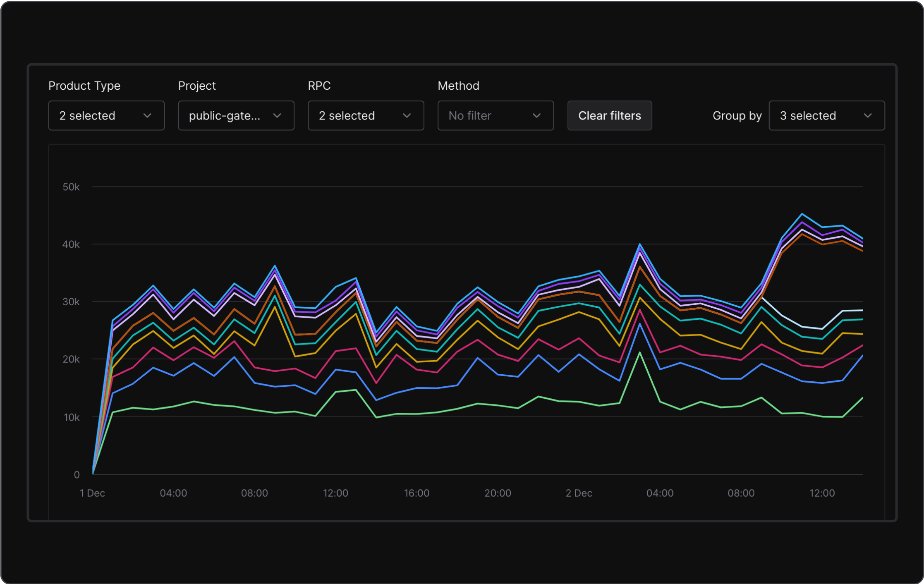The width and height of the screenshot is (924, 584).
Task: Open the Group by dropdown showing 3 selected
Action: click(x=826, y=116)
